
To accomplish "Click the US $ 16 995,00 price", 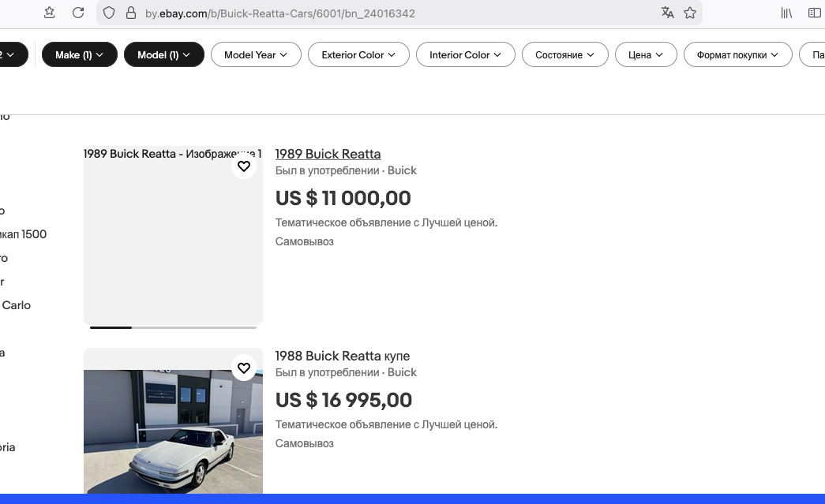I will point(343,400).
